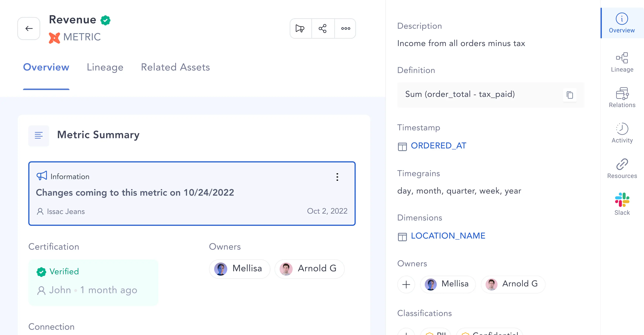The width and height of the screenshot is (644, 335).
Task: Open the three-circle more options menu
Action: point(345,28)
